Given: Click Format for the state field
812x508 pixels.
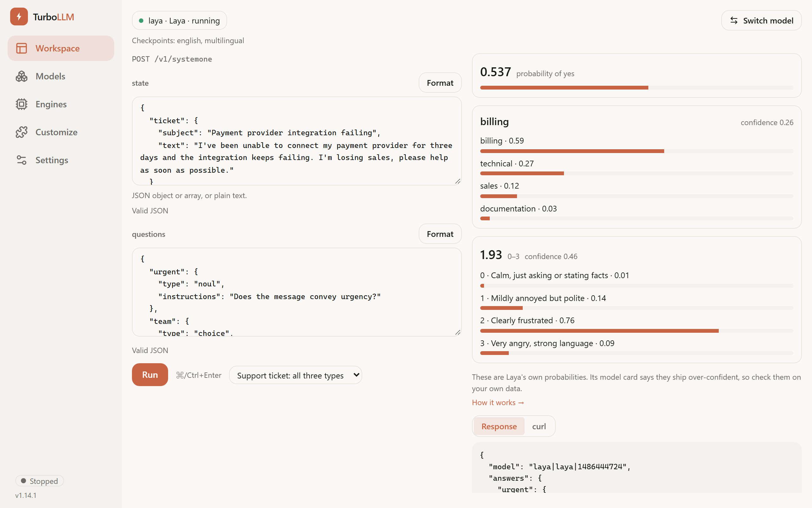Looking at the screenshot, I should (x=440, y=83).
